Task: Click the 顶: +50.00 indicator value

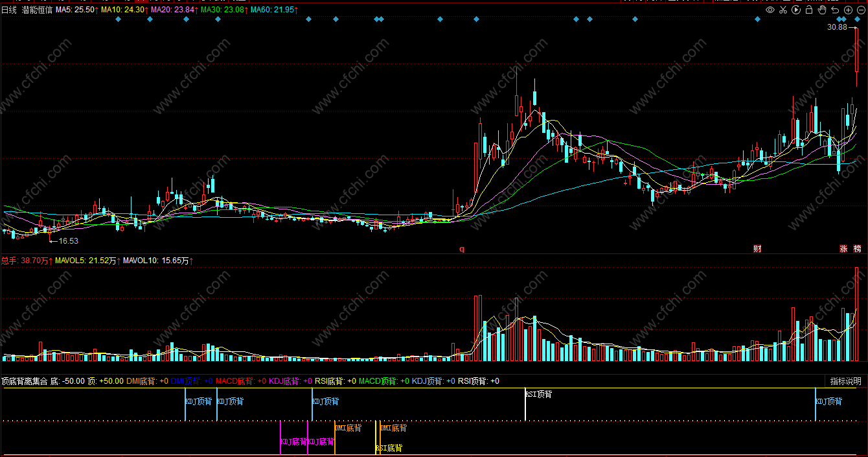Action: click(106, 381)
